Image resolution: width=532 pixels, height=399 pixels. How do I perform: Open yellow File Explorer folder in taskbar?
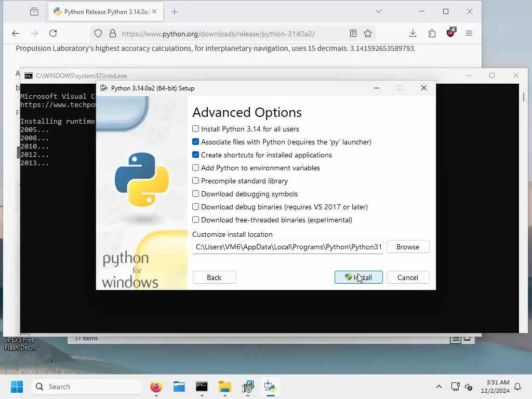(x=224, y=387)
